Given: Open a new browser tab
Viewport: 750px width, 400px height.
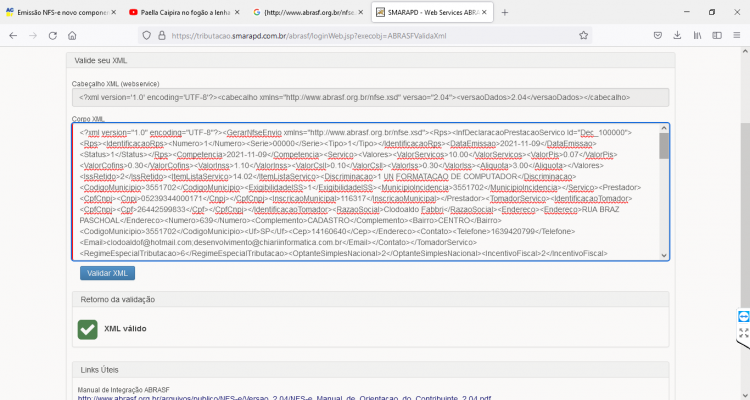Looking at the screenshot, I should [505, 12].
